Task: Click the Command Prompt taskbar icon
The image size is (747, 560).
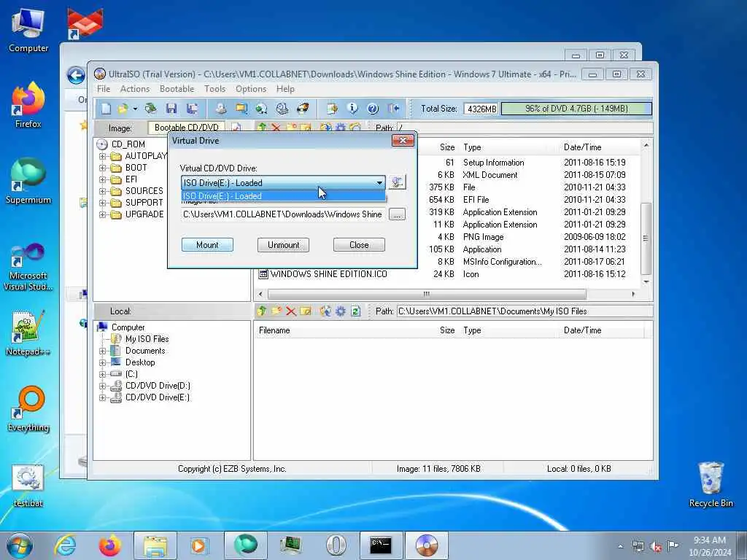Action: pyautogui.click(x=381, y=545)
